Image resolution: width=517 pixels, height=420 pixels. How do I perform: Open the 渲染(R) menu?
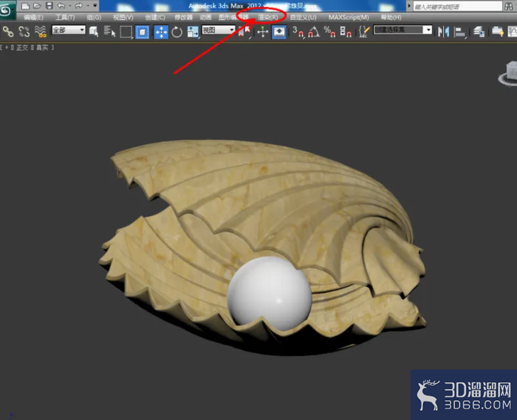coord(268,17)
